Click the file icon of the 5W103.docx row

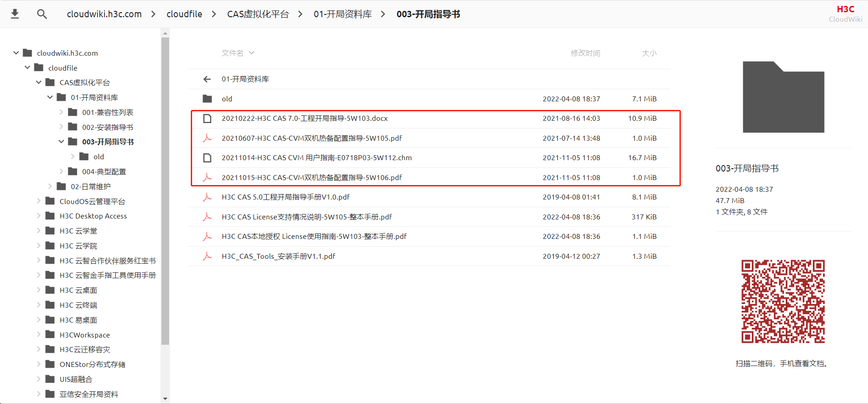coord(208,119)
